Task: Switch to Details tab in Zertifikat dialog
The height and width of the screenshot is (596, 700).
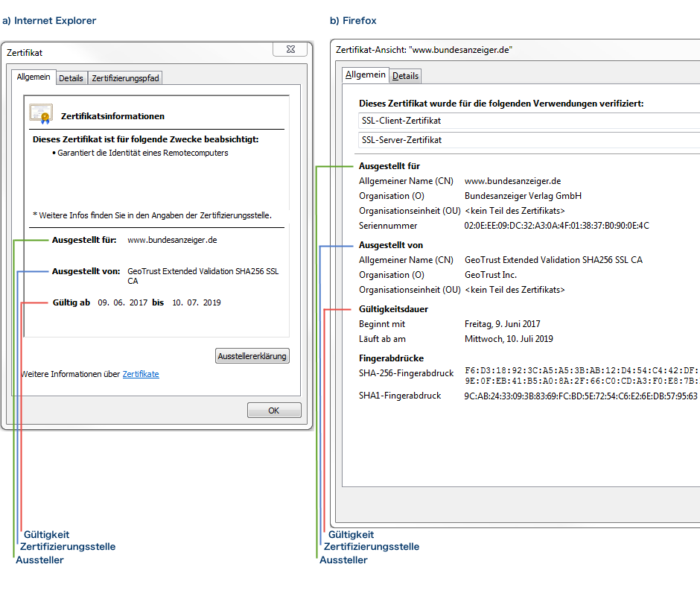Action: [x=71, y=78]
